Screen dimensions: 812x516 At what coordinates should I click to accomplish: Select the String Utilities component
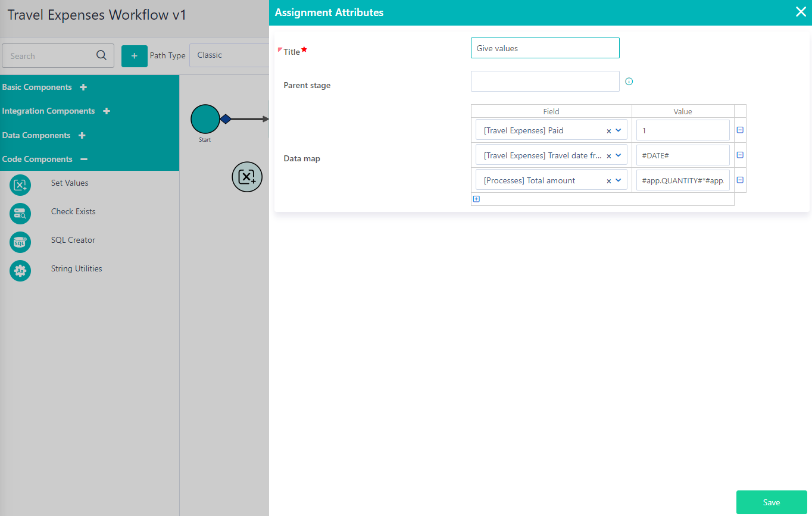click(76, 268)
